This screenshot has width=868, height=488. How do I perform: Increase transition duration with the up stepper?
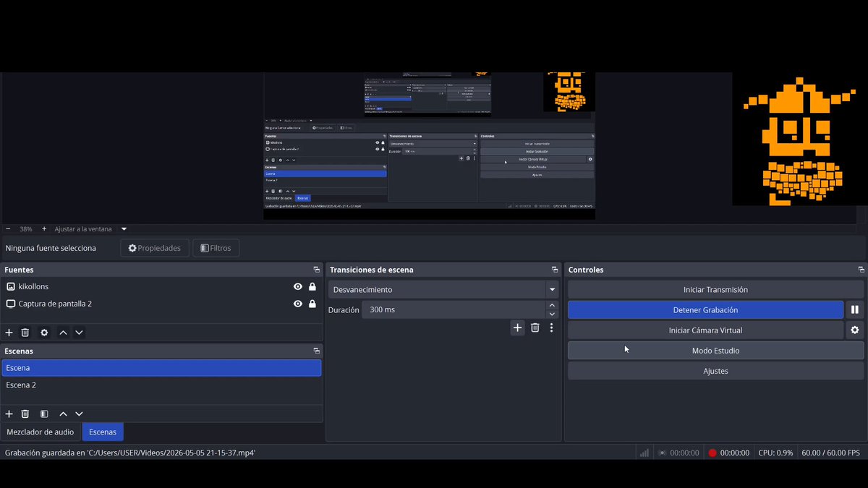[x=553, y=305]
